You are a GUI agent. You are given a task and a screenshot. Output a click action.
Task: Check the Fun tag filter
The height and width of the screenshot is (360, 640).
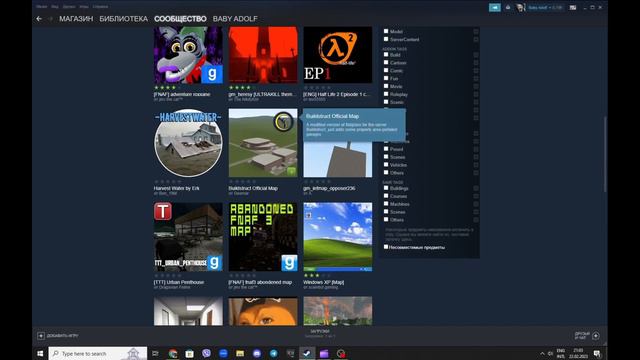pyautogui.click(x=386, y=78)
